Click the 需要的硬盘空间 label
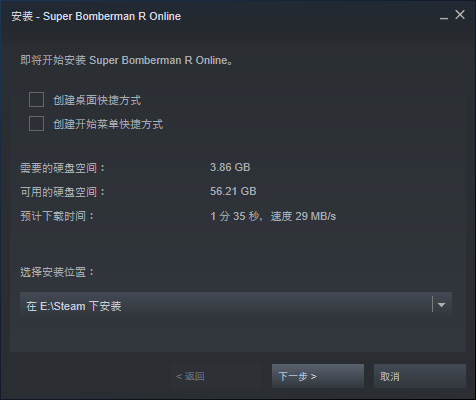Screen dimensions: 476x400 (x=63, y=168)
